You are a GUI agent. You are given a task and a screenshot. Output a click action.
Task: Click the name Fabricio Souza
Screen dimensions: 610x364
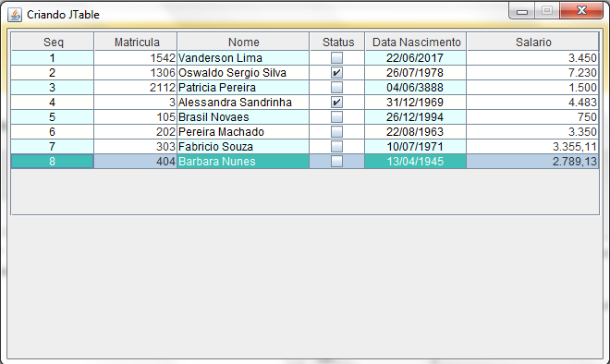(243, 147)
